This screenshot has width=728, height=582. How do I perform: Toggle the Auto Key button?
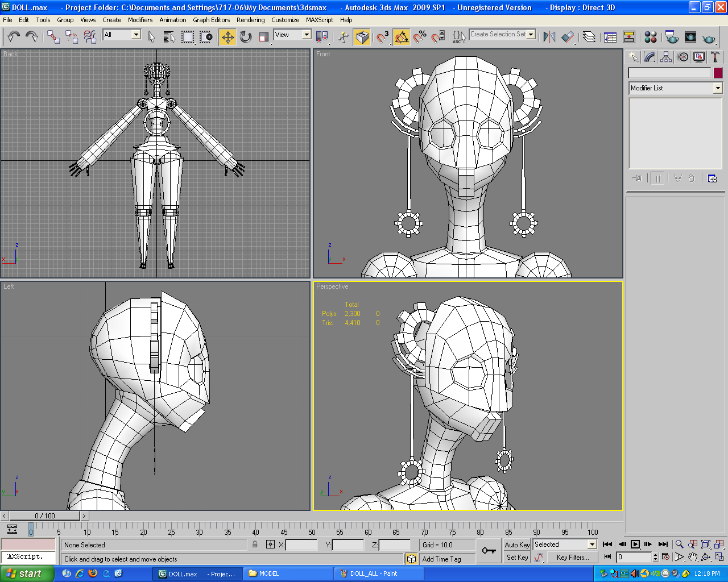click(x=517, y=544)
